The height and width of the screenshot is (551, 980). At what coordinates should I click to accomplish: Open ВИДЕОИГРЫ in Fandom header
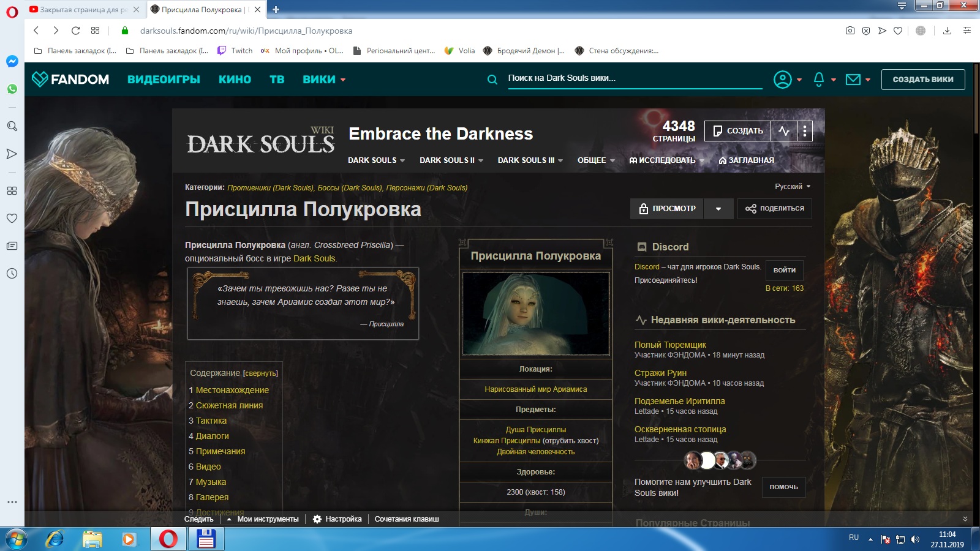164,80
